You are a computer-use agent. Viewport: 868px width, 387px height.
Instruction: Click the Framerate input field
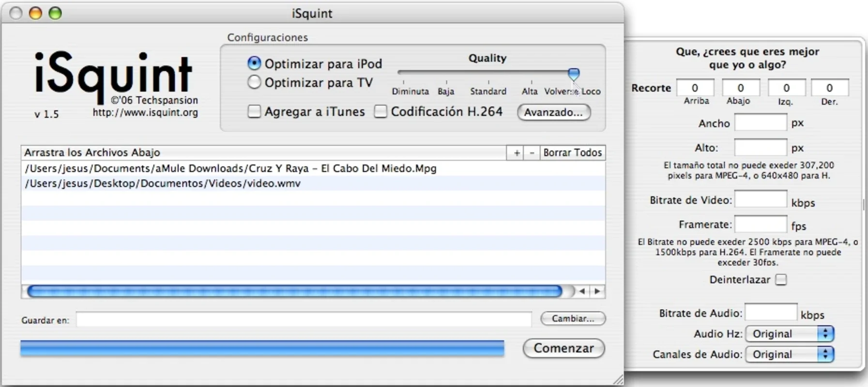click(761, 224)
